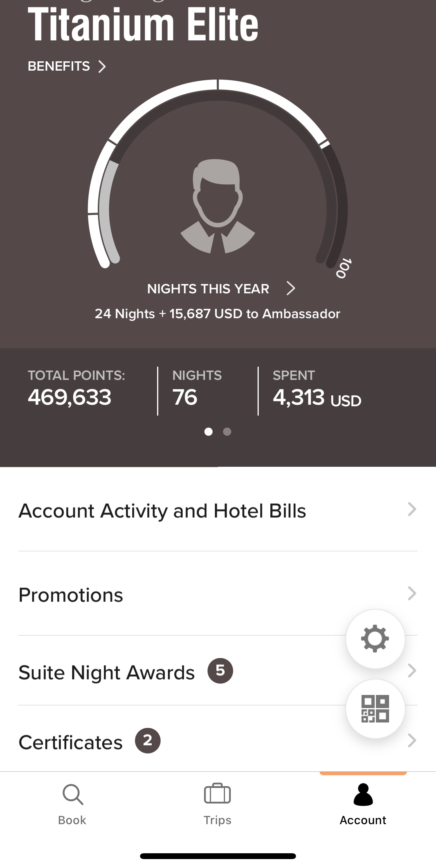This screenshot has width=436, height=868.
Task: Tap the profile avatar silhouette
Action: point(218,206)
